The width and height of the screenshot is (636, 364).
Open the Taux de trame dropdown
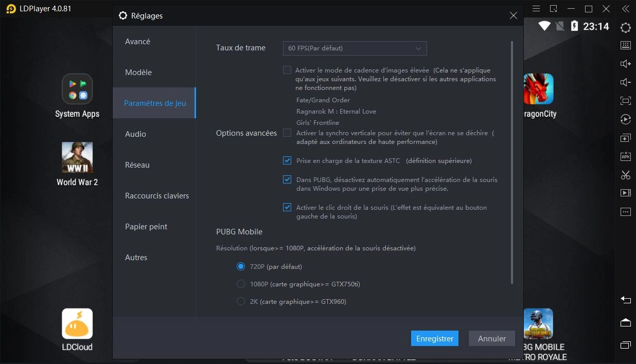pos(355,48)
